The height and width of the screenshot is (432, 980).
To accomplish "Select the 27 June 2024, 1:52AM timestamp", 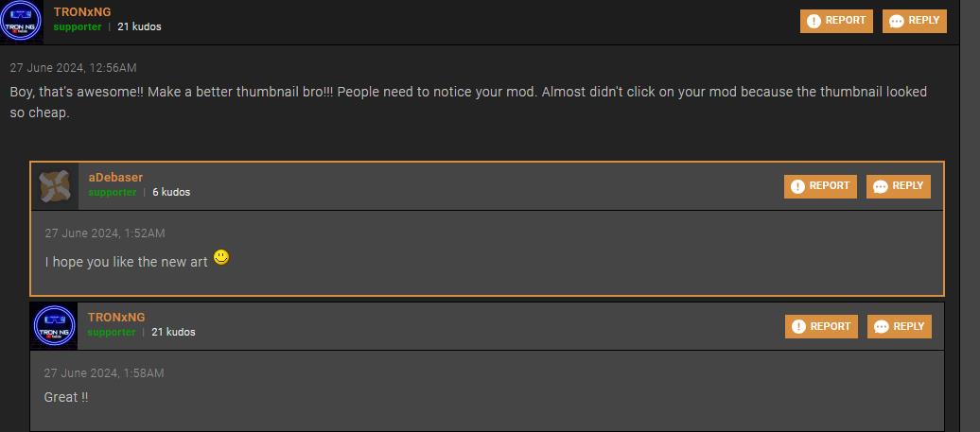I will coord(105,233).
